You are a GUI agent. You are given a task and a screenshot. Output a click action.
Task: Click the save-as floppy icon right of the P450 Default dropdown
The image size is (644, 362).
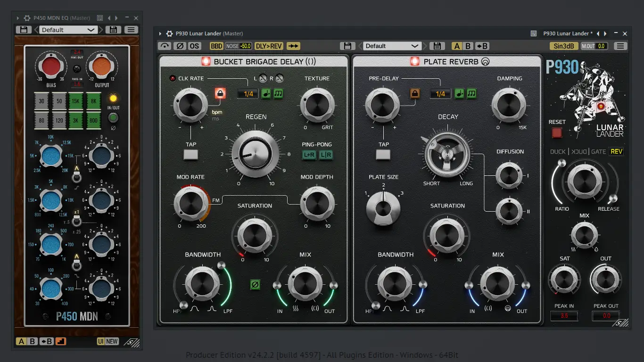[x=112, y=30]
